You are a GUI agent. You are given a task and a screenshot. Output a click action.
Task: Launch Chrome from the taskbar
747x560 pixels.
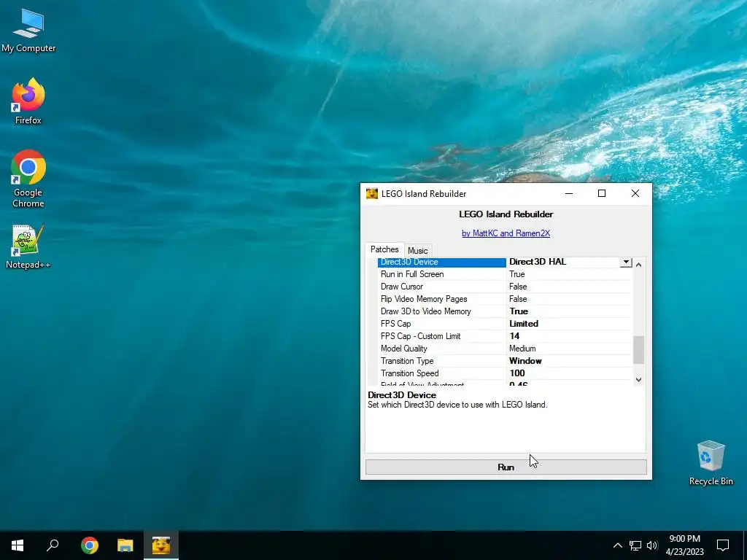[x=90, y=545]
